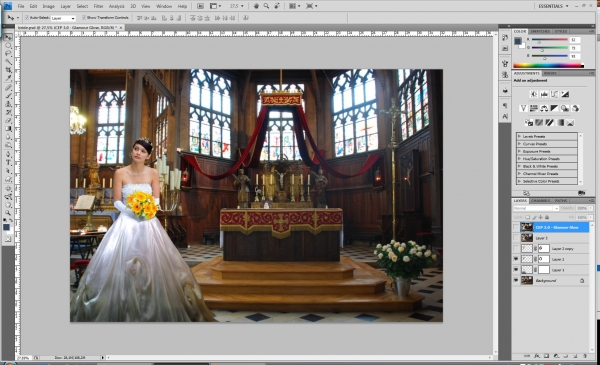Open the Paragraph panel icon in dock

point(505,106)
